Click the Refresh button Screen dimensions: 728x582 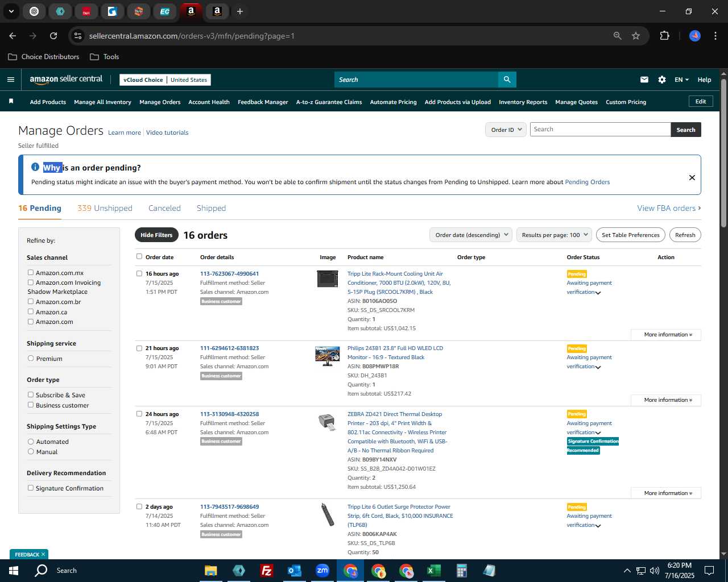tap(685, 235)
